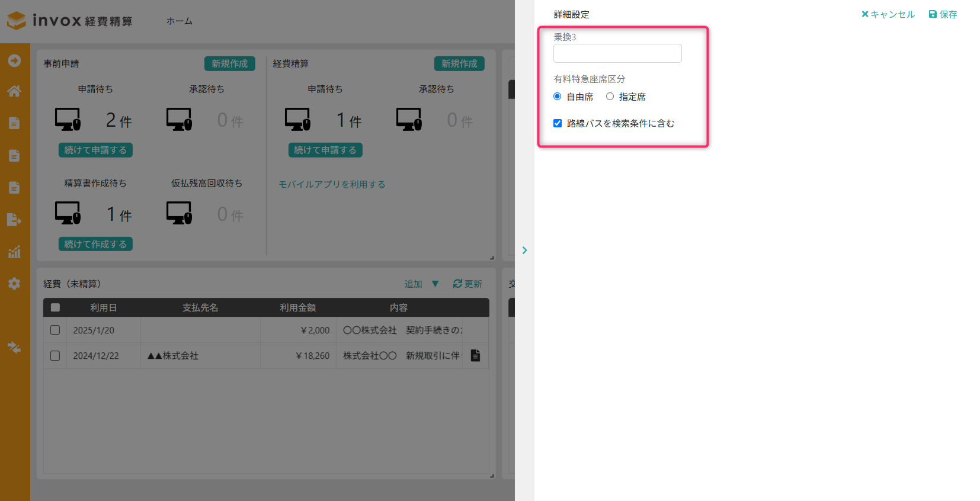
Task: Select the 指定席 radio button
Action: tap(610, 97)
